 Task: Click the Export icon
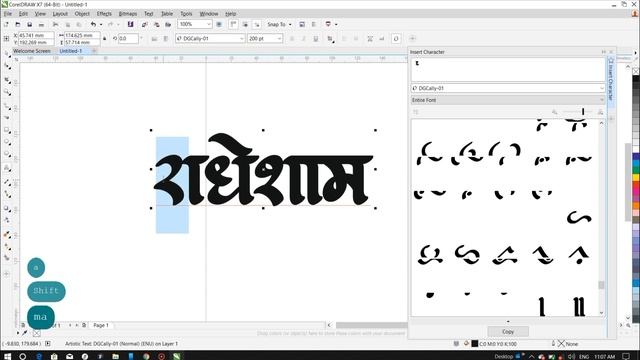point(156,24)
